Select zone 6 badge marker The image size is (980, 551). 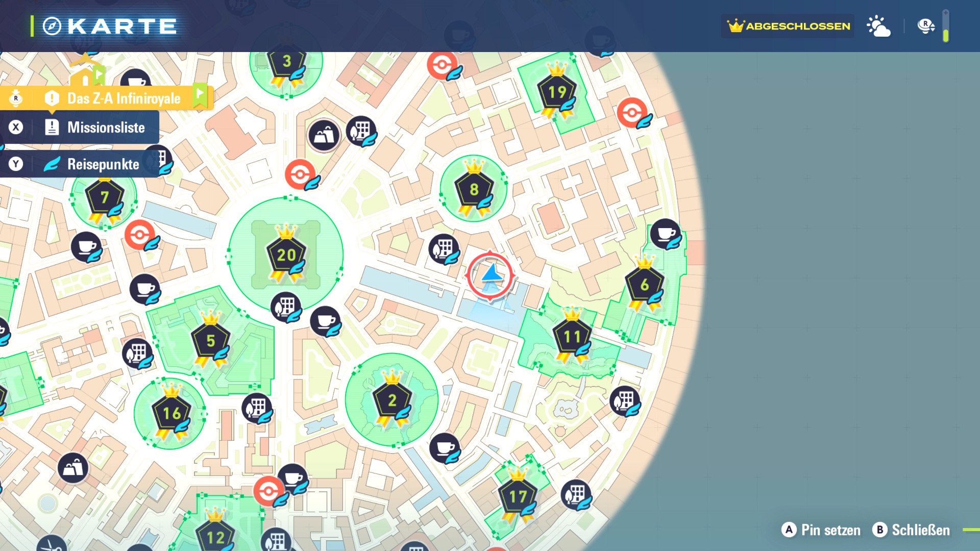tap(644, 285)
